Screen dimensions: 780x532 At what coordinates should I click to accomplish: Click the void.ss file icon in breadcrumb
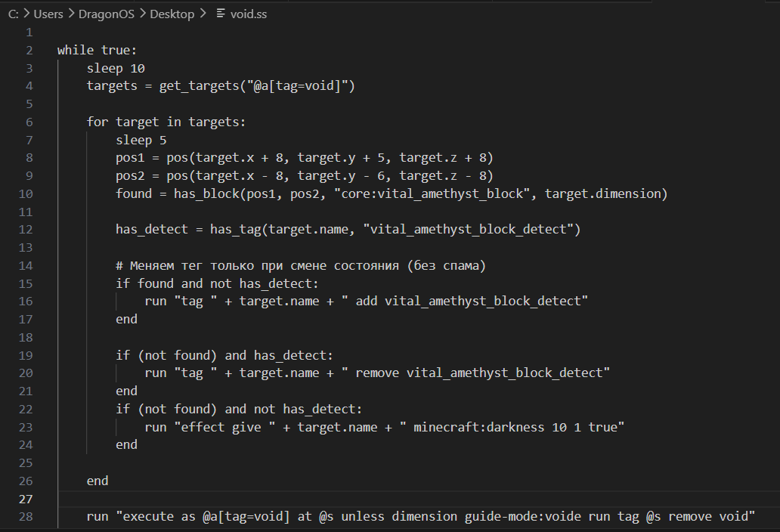(x=221, y=14)
